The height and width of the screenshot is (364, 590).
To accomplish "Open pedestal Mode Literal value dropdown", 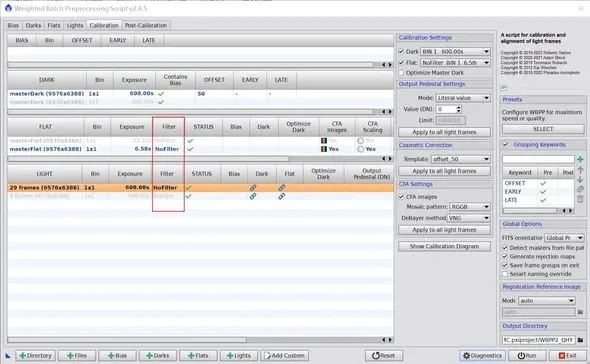I will coord(463,98).
